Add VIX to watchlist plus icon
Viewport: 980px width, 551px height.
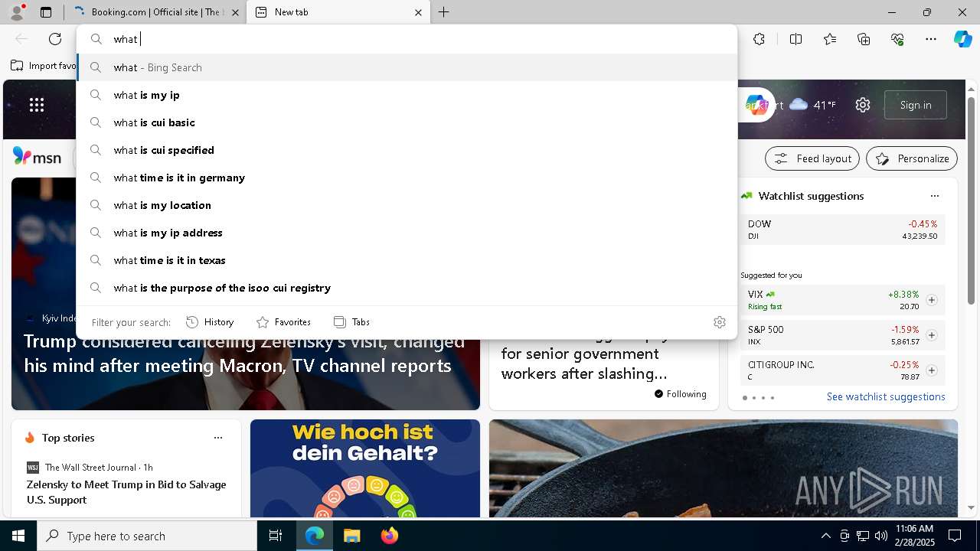pos(932,300)
